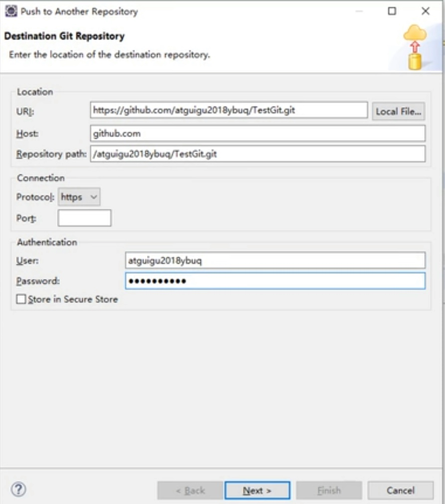Click the 'Destination Git Repository' heading
The height and width of the screenshot is (504, 445).
point(64,36)
